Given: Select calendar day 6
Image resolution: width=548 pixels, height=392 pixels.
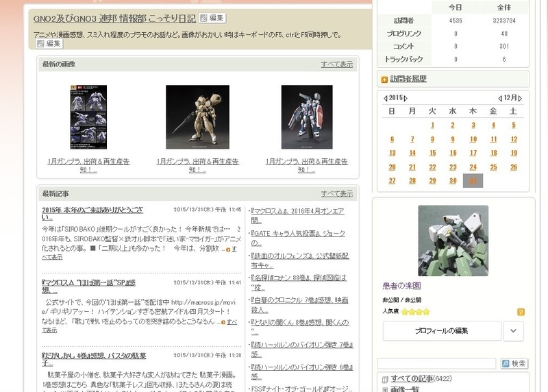Looking at the screenshot, I should click(x=392, y=139).
